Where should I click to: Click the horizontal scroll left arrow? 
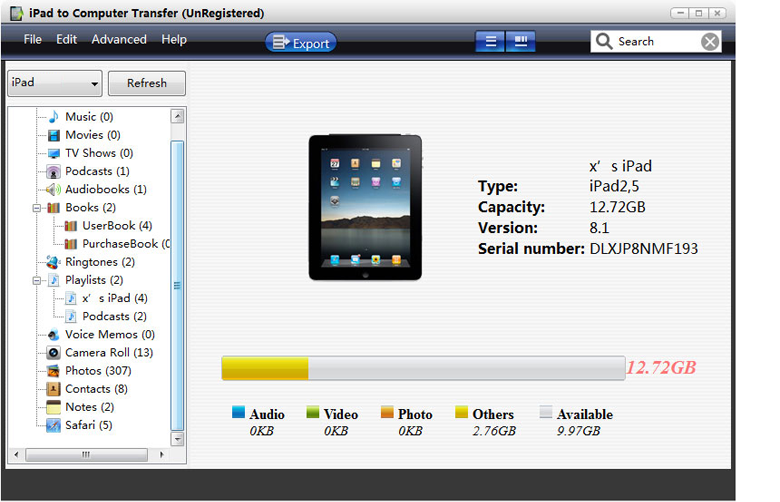coord(16,455)
